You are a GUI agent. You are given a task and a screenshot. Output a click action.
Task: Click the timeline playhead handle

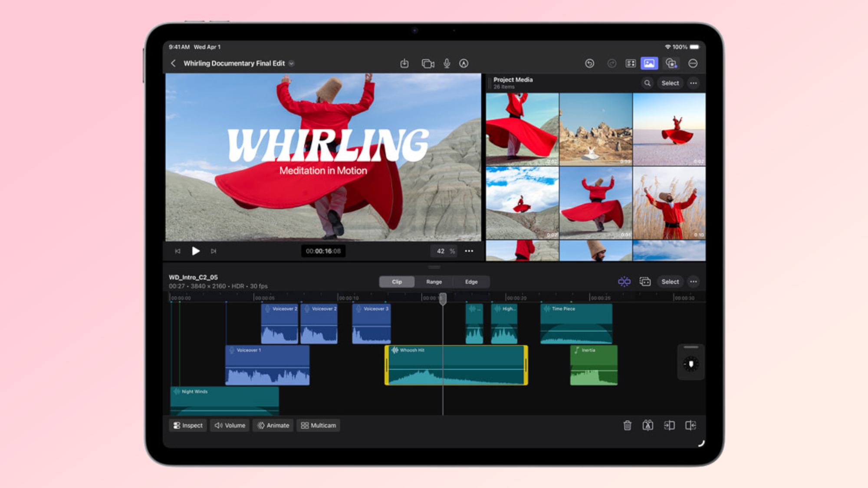coord(443,298)
